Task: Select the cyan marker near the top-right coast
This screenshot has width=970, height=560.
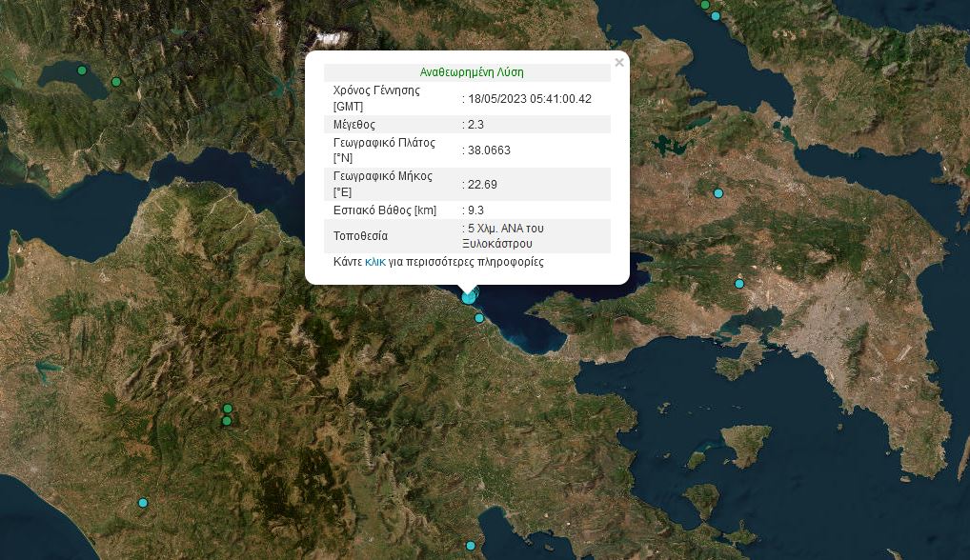Action: click(x=716, y=16)
